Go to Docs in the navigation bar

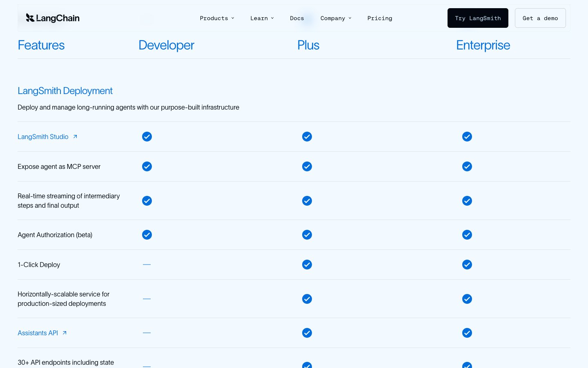297,18
